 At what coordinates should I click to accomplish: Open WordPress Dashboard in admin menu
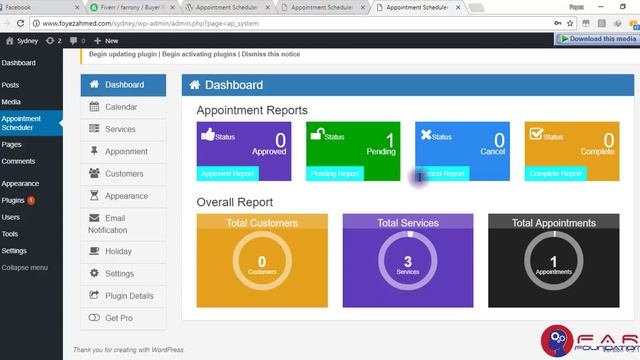19,63
